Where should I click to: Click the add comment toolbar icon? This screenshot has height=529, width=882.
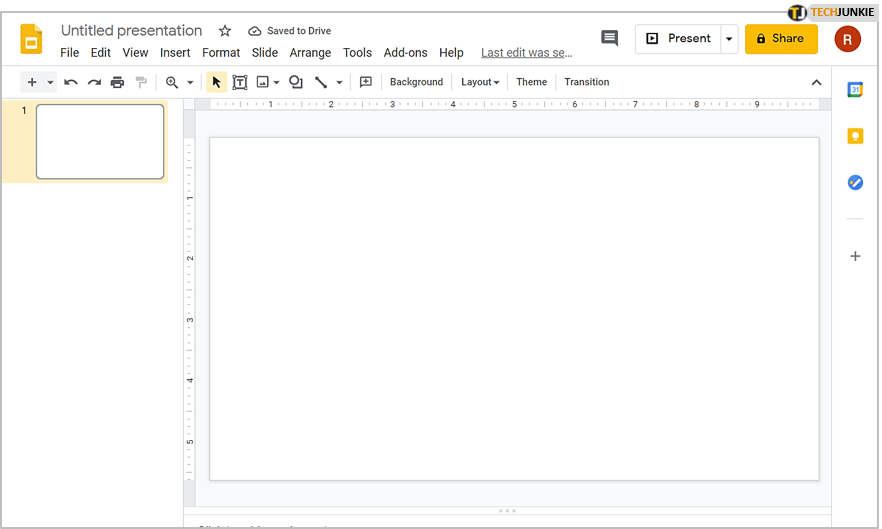point(366,82)
